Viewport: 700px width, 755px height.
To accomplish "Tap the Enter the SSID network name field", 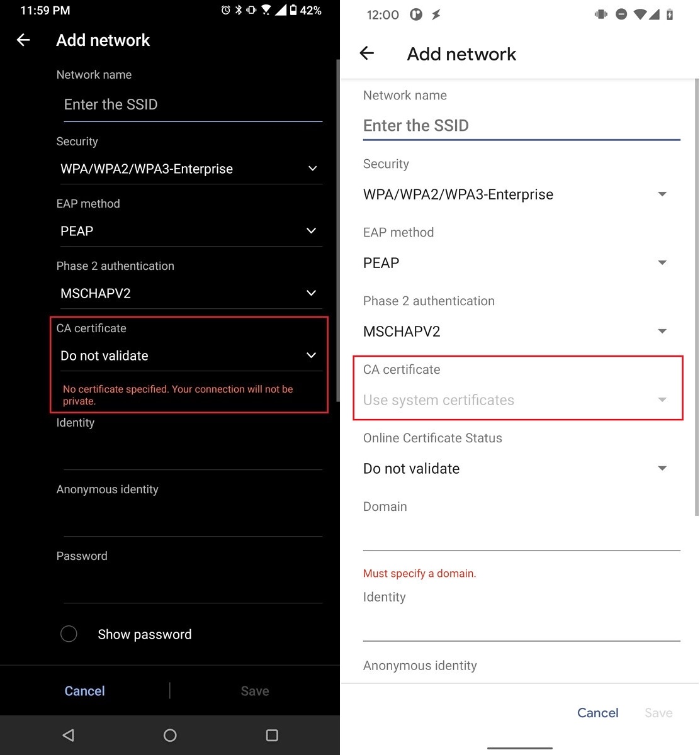I will [x=189, y=104].
